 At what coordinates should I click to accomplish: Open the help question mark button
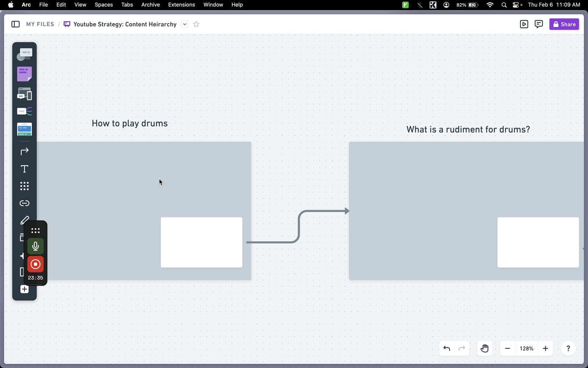(x=568, y=348)
